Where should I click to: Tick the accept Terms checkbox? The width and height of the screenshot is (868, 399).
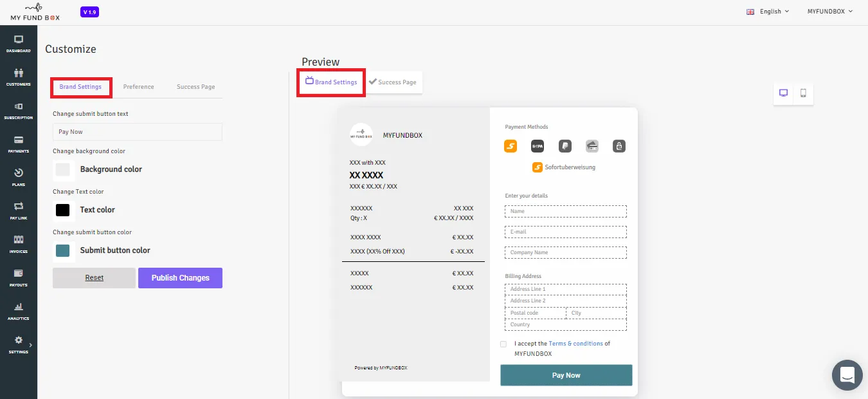(x=503, y=344)
